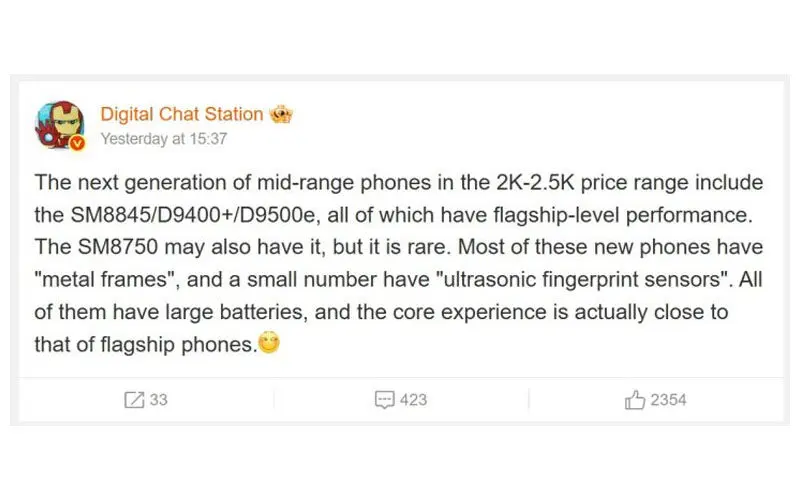The image size is (800, 500).
Task: Click the repost icon
Action: [134, 400]
